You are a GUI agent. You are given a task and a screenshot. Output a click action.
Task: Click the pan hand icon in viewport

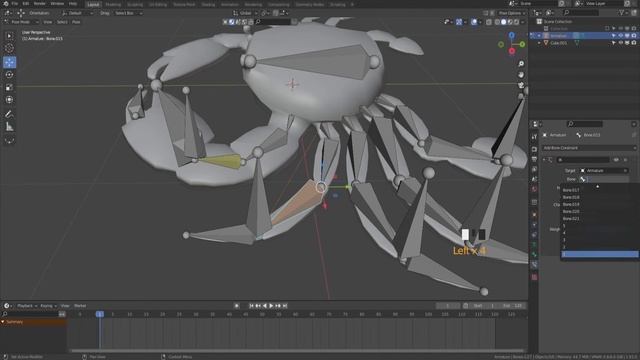coord(521,75)
